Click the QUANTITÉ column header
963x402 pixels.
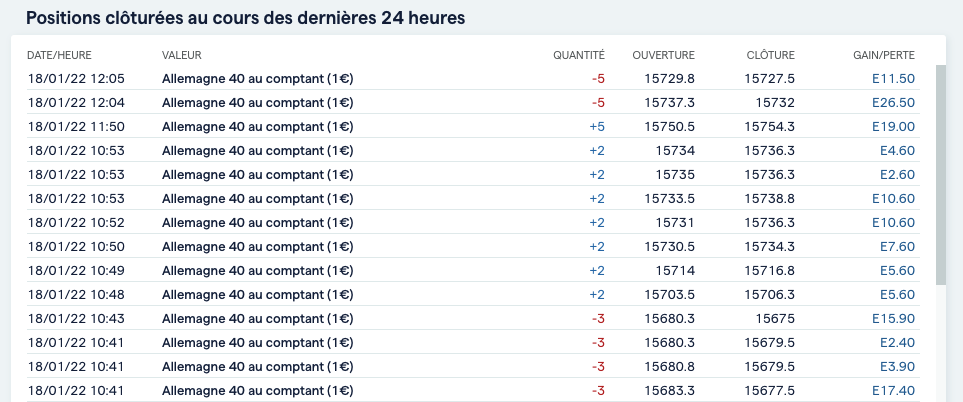579,54
